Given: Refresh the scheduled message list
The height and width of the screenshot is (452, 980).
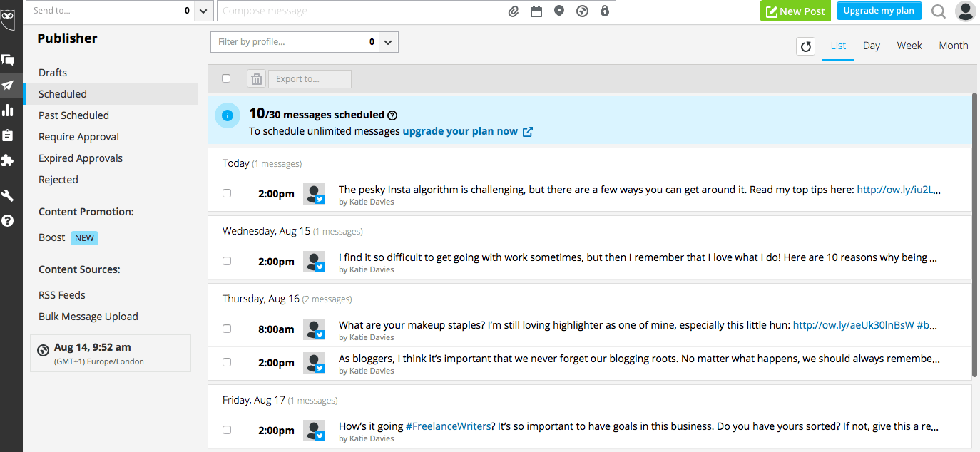Looking at the screenshot, I should click(x=806, y=46).
